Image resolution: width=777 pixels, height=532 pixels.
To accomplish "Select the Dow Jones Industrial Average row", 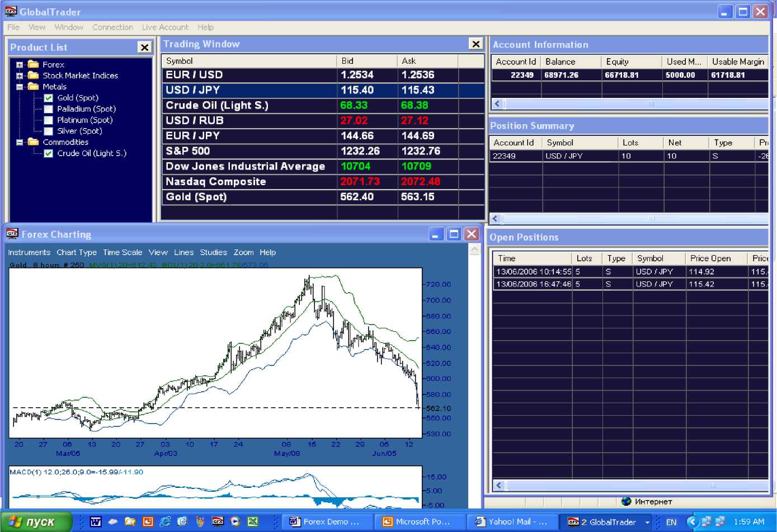I will [323, 166].
